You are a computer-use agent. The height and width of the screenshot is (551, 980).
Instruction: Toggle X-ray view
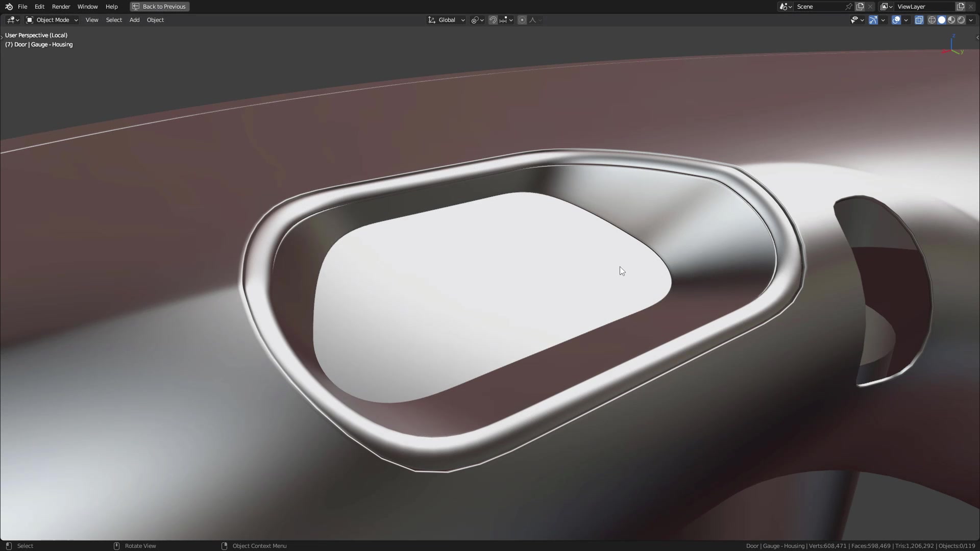[919, 20]
